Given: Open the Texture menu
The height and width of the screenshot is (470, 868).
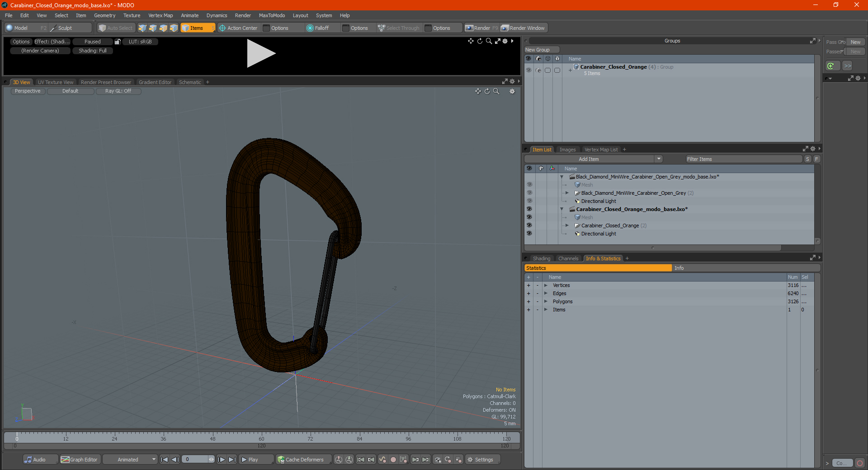Looking at the screenshot, I should coord(132,15).
